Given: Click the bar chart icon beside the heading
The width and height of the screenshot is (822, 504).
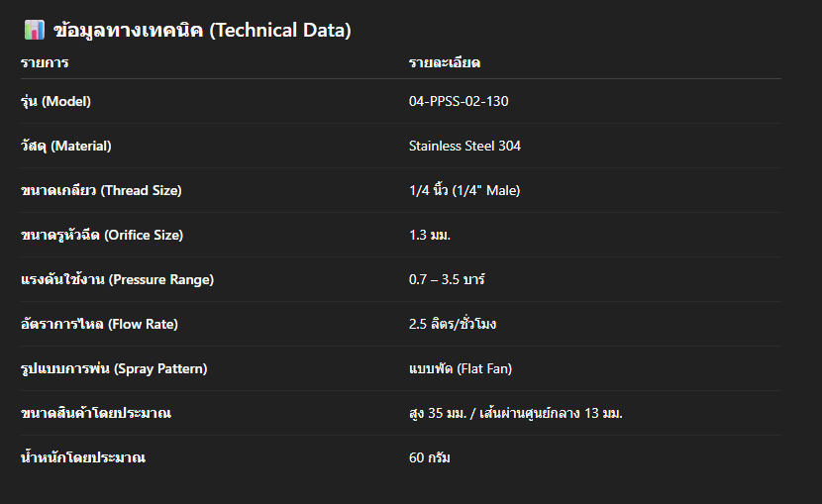Looking at the screenshot, I should (34, 31).
